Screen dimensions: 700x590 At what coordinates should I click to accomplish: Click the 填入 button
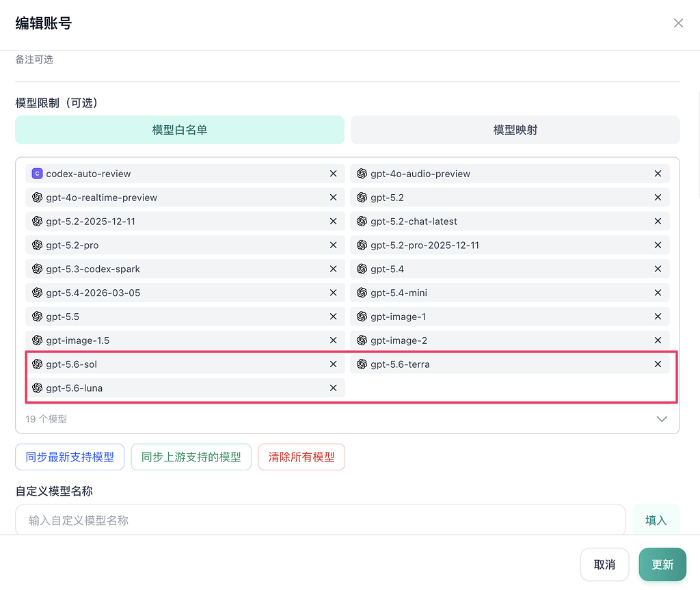(x=656, y=520)
